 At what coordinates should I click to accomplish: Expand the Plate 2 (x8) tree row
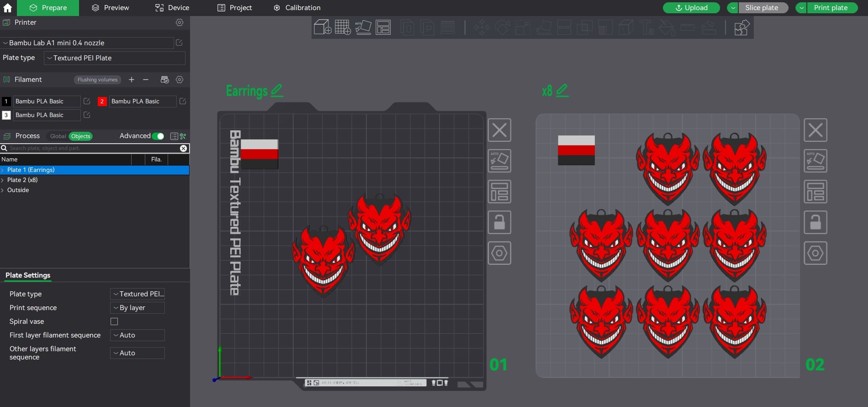click(3, 180)
